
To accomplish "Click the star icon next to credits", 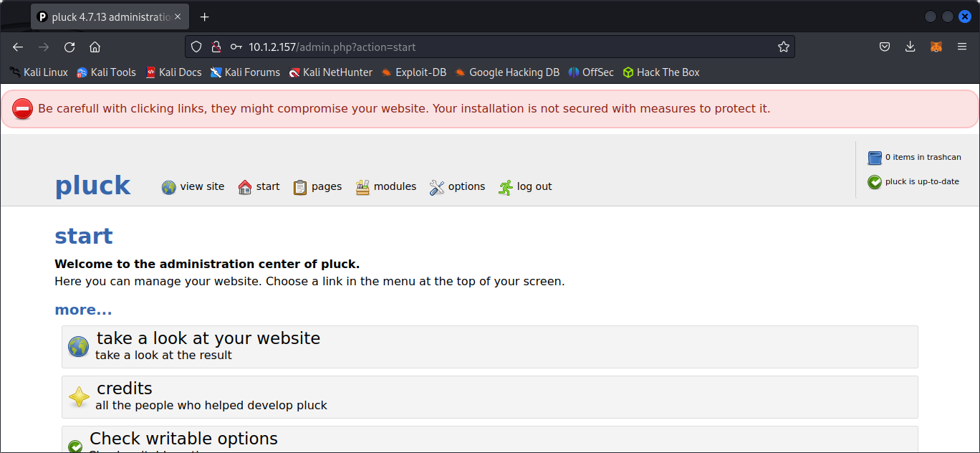I will [79, 397].
